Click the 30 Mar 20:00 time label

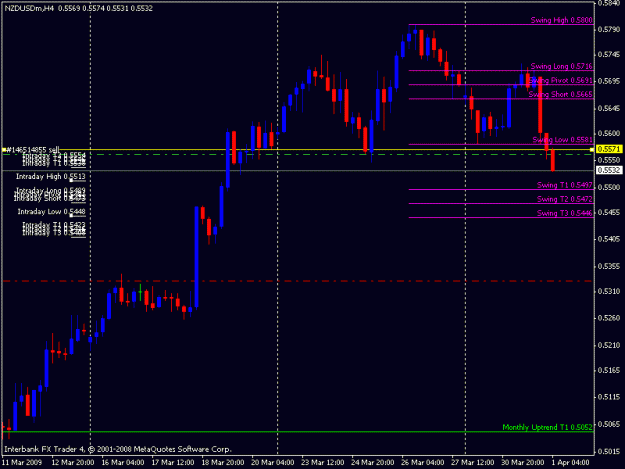(x=523, y=462)
